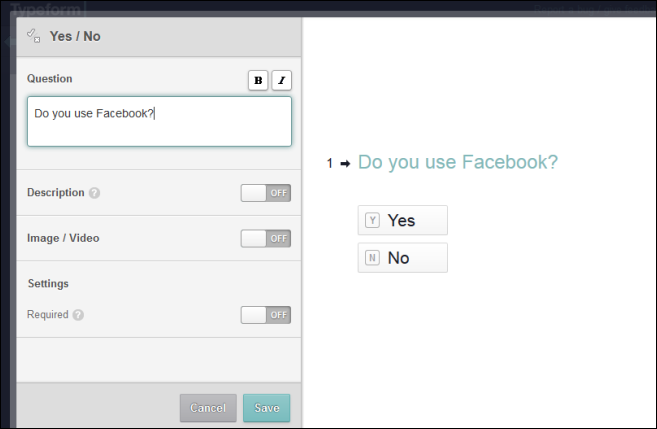The image size is (657, 429).
Task: Focus the Question text field
Action: pos(159,122)
